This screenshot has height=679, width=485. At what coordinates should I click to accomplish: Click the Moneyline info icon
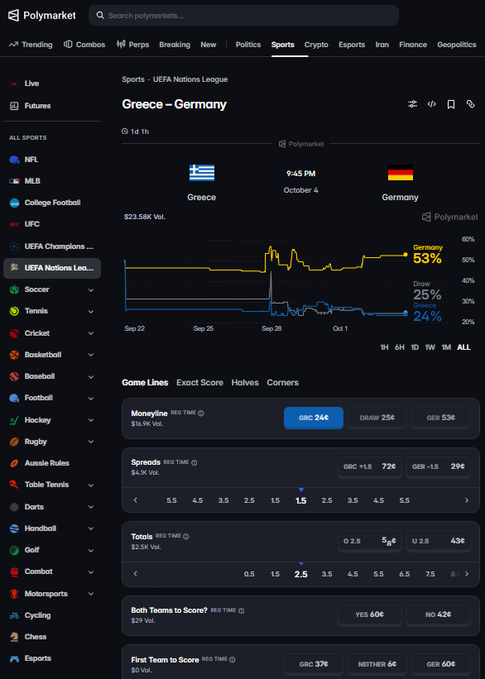click(x=200, y=413)
